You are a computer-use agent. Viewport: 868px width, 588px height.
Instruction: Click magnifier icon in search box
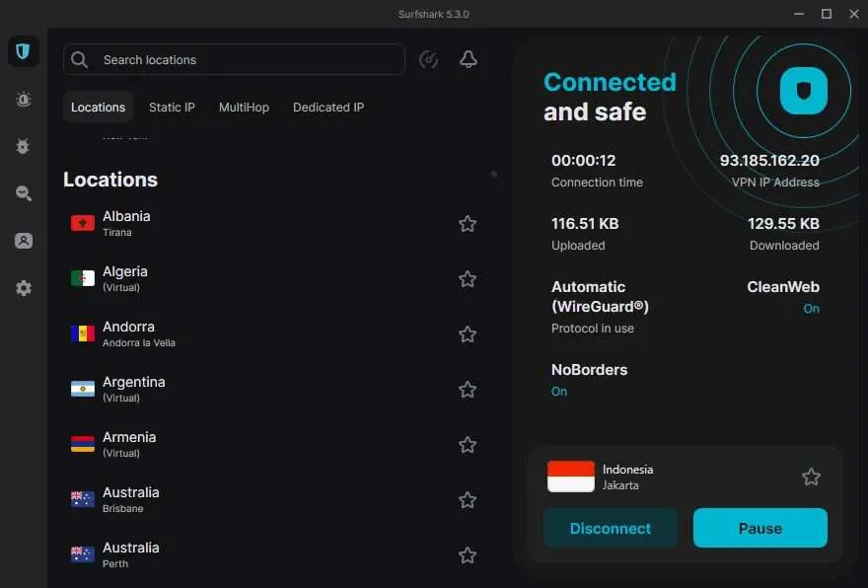pos(80,60)
